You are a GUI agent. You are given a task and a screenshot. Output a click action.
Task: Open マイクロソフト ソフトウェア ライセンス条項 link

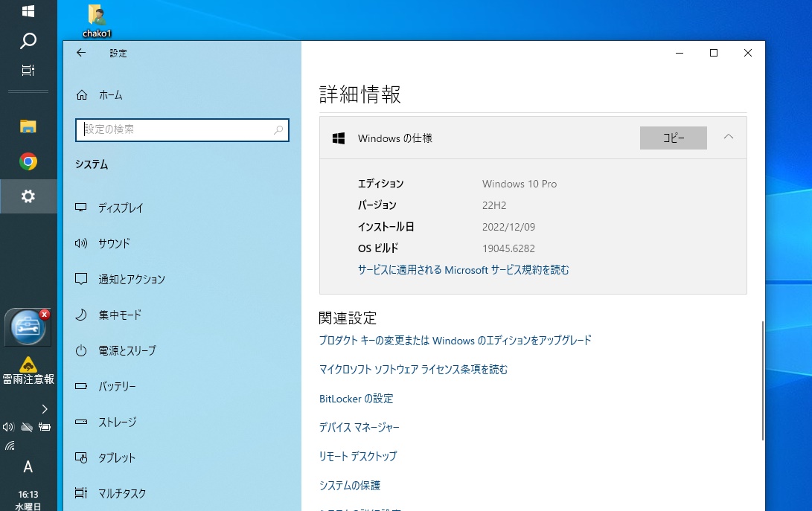pos(413,369)
